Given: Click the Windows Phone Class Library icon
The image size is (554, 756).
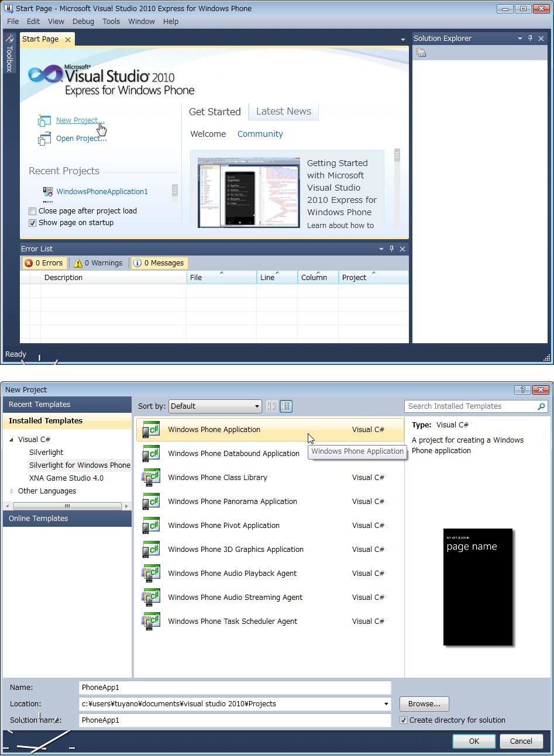Looking at the screenshot, I should tap(151, 478).
